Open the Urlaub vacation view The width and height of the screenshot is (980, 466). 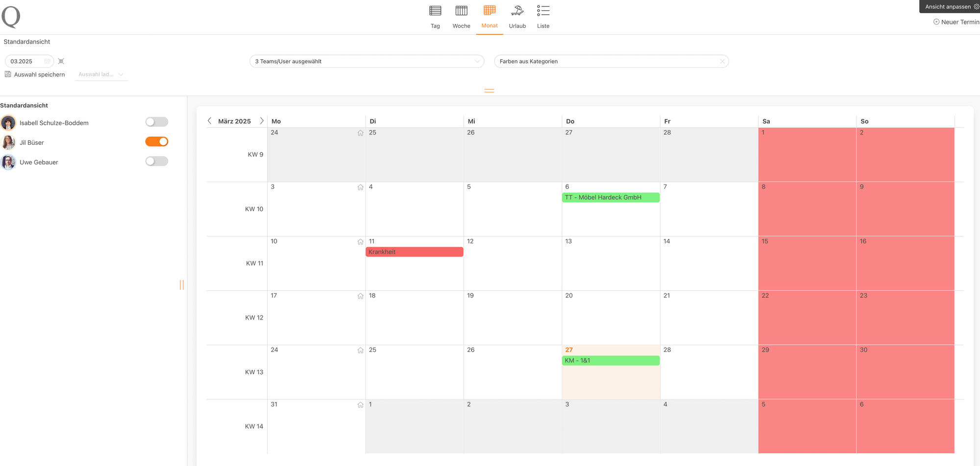(x=517, y=17)
